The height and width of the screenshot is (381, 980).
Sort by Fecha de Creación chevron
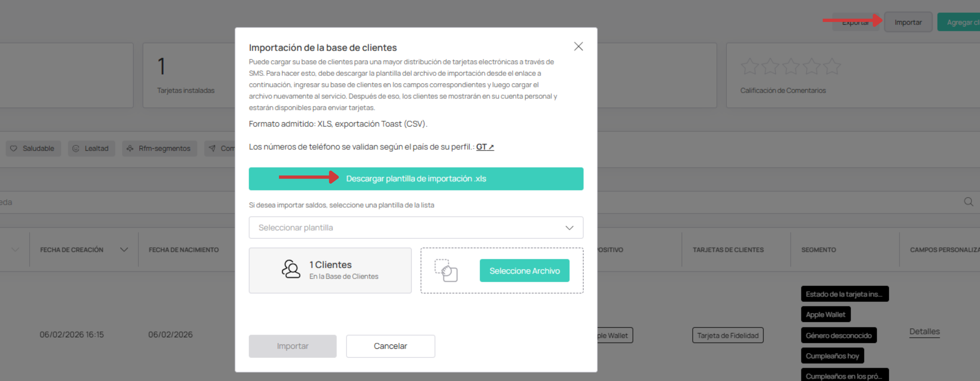pyautogui.click(x=124, y=250)
